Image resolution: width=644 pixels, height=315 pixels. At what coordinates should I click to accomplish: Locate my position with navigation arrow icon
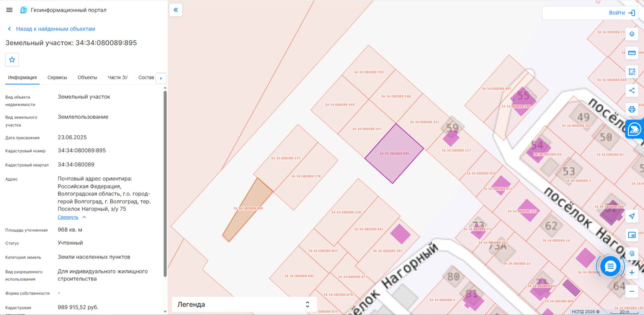coord(632,216)
